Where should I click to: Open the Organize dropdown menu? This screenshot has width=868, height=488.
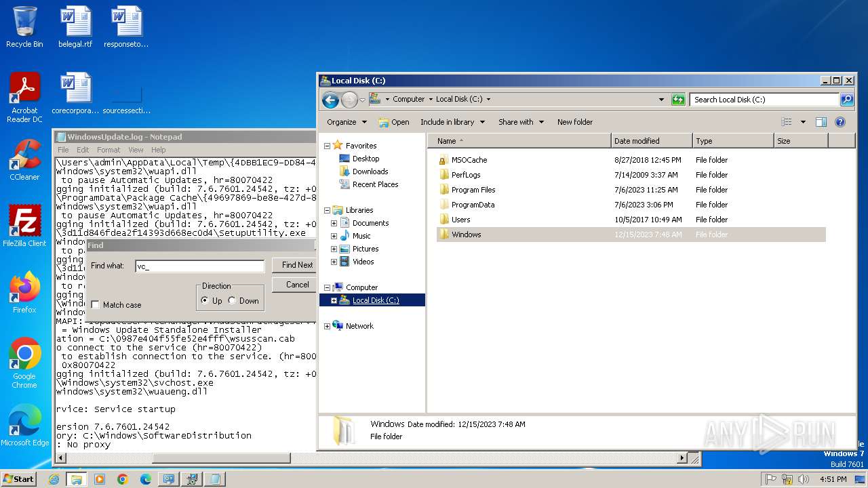coord(347,122)
